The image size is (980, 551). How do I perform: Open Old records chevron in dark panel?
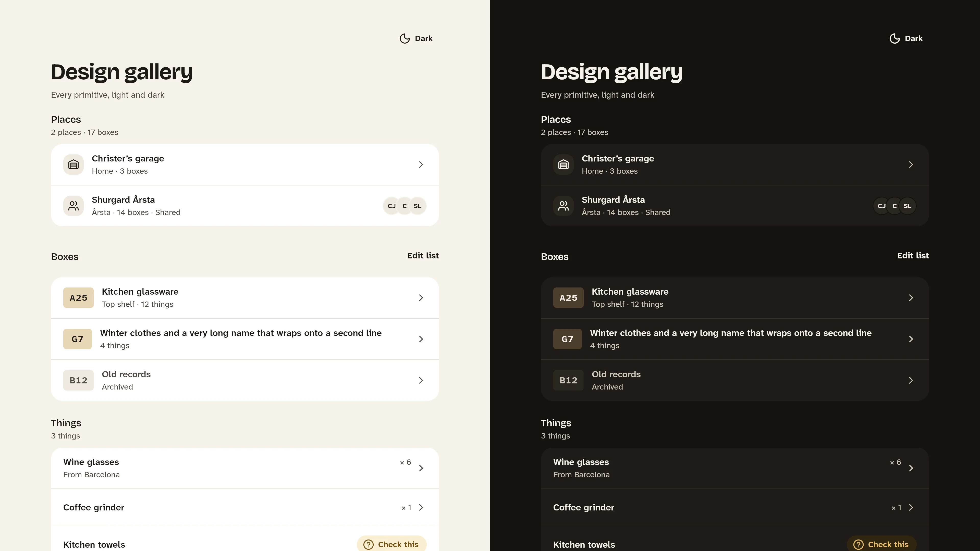911,380
